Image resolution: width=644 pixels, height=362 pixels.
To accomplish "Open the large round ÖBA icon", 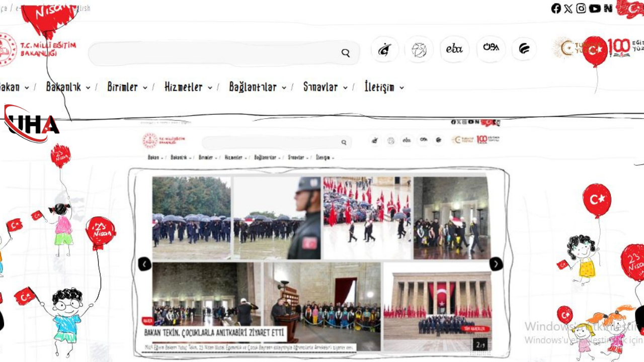I will pyautogui.click(x=491, y=49).
